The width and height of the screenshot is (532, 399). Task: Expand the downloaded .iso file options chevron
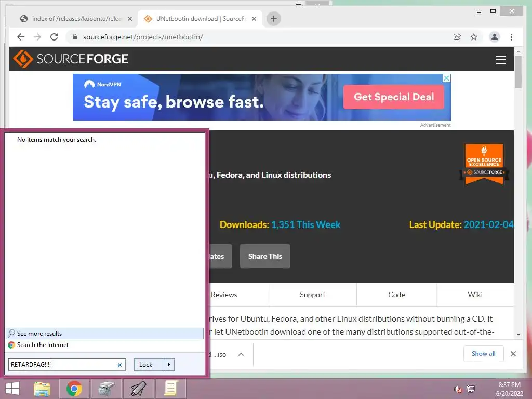tap(241, 354)
